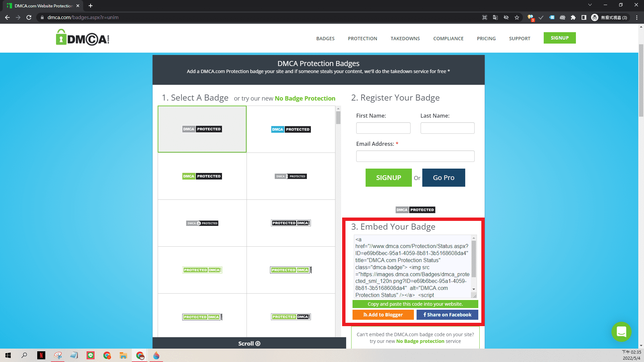Click the First Name input field

pos(383,128)
